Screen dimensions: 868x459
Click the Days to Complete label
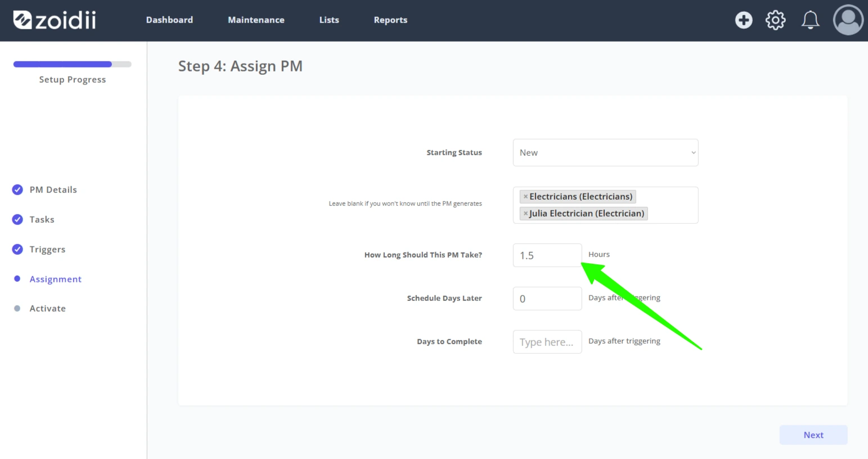pos(449,341)
